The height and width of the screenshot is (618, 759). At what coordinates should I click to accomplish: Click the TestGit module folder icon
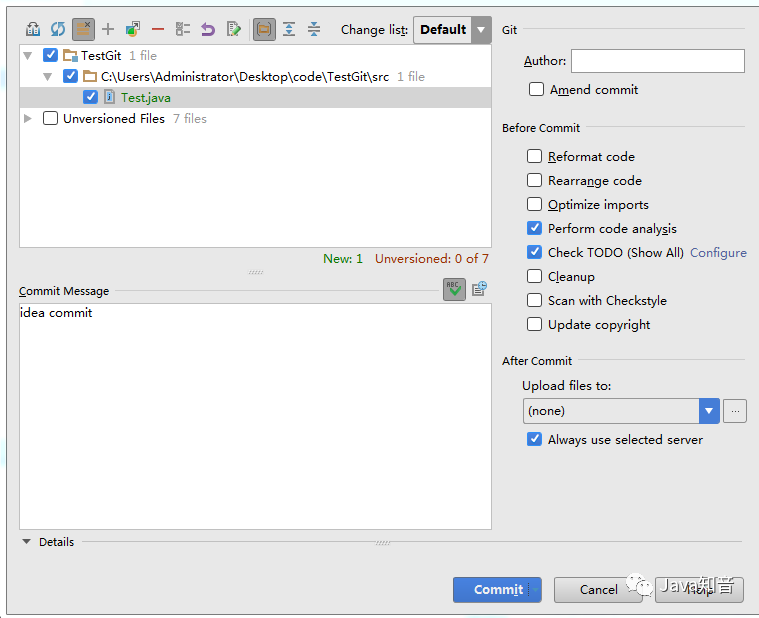tap(70, 56)
